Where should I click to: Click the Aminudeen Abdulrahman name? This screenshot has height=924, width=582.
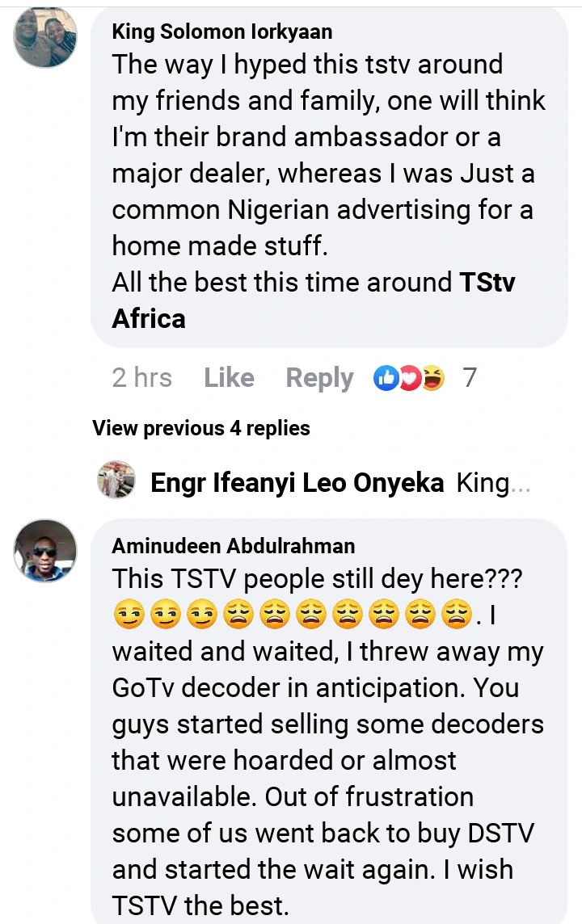[x=233, y=546]
